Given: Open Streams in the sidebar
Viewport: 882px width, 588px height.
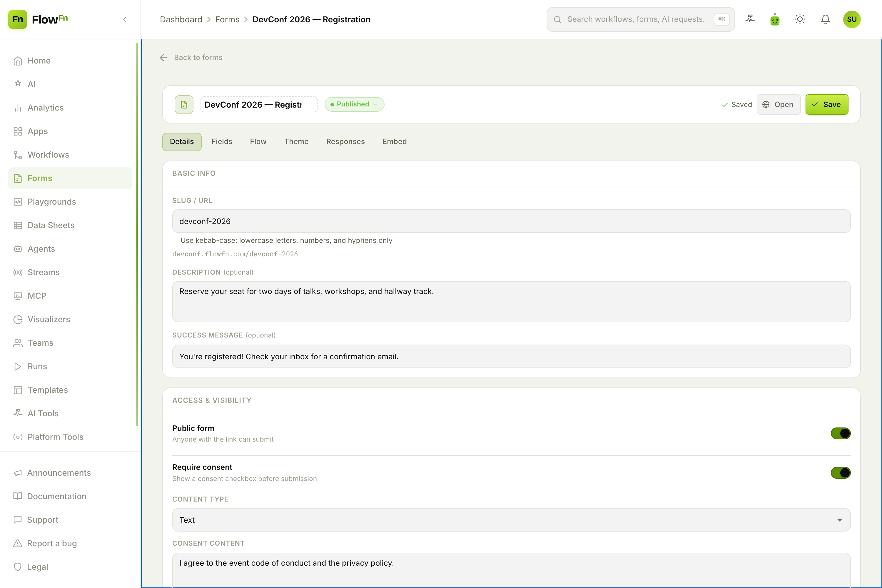Looking at the screenshot, I should (x=70, y=272).
